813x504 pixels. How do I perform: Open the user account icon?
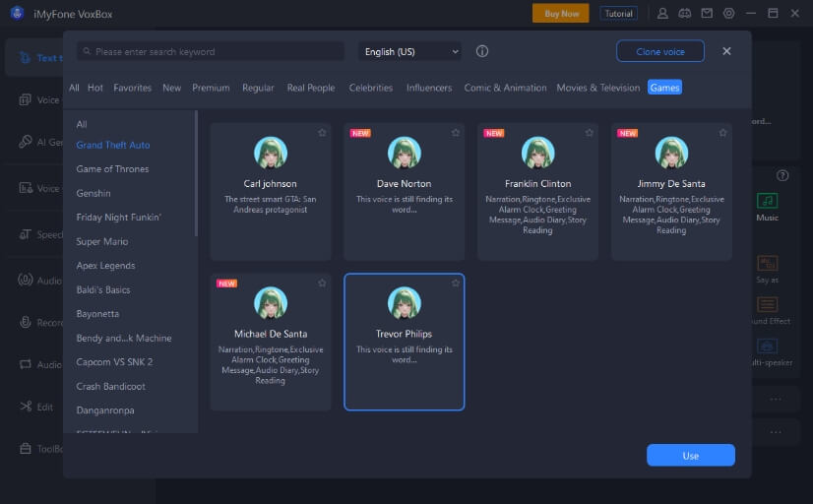tap(662, 14)
